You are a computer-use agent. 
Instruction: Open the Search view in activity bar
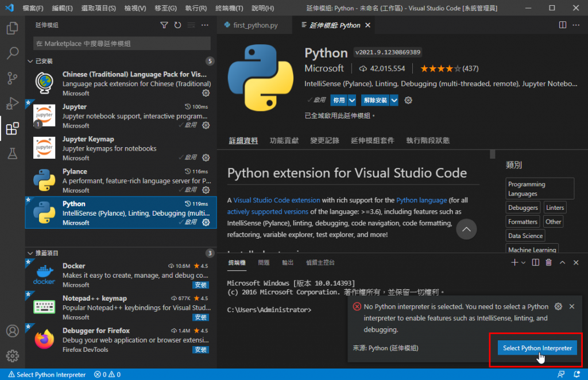13,53
